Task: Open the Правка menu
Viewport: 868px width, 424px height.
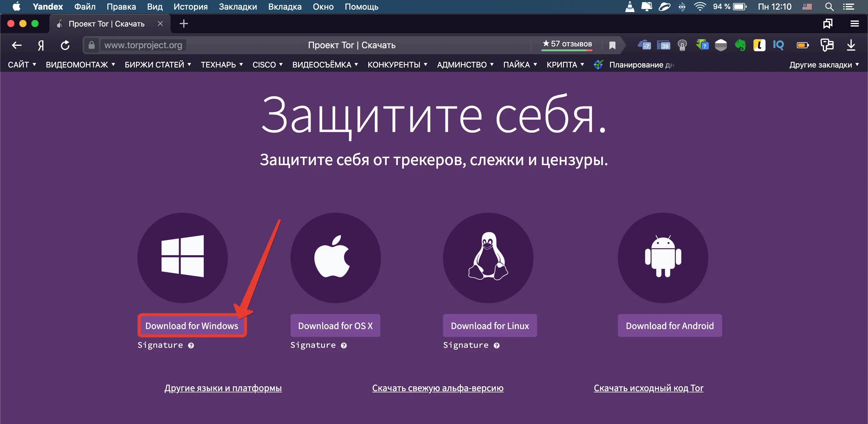Action: coord(121,7)
